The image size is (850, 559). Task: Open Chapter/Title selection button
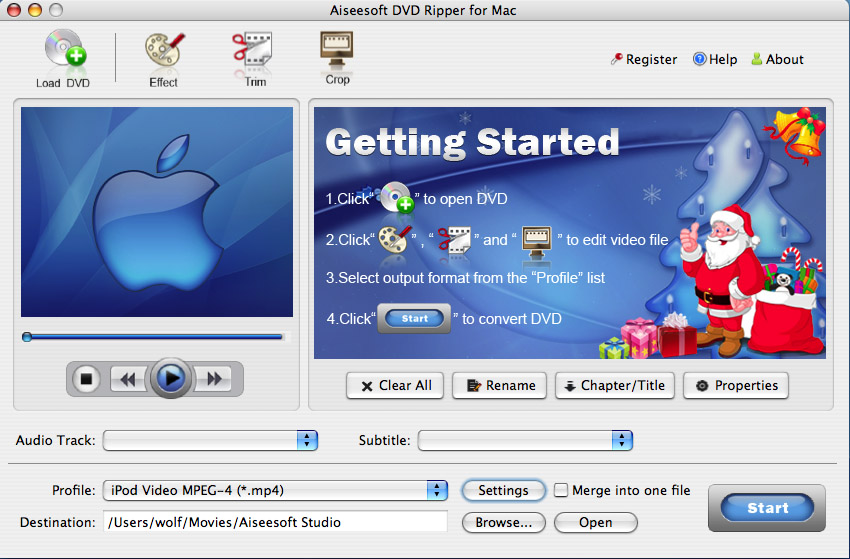pyautogui.click(x=615, y=385)
